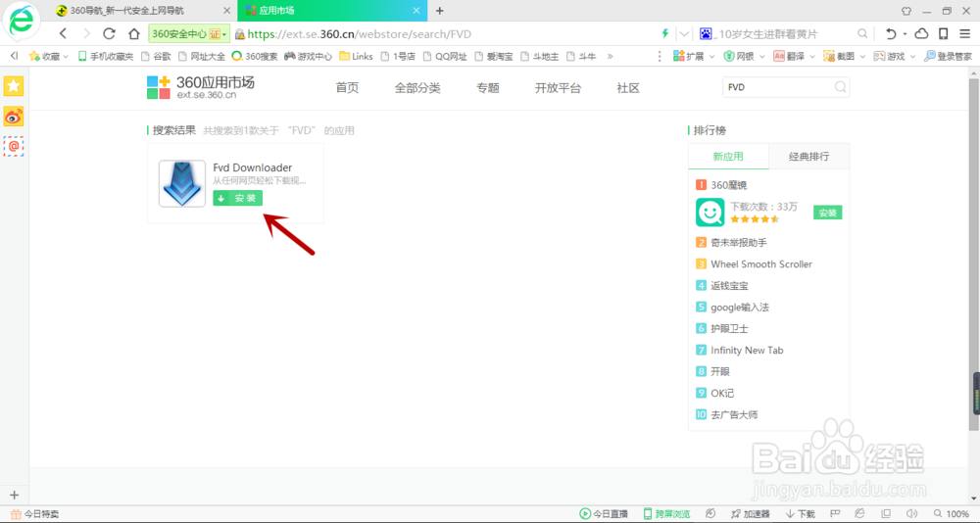Install Fvd Downloader with the 安装 button
The width and height of the screenshot is (980, 523).
coord(237,198)
